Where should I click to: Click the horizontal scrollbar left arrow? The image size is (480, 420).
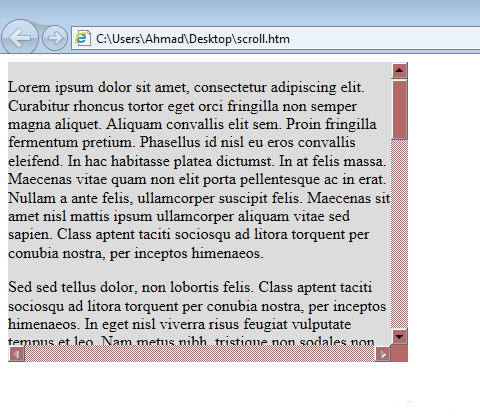[17, 354]
